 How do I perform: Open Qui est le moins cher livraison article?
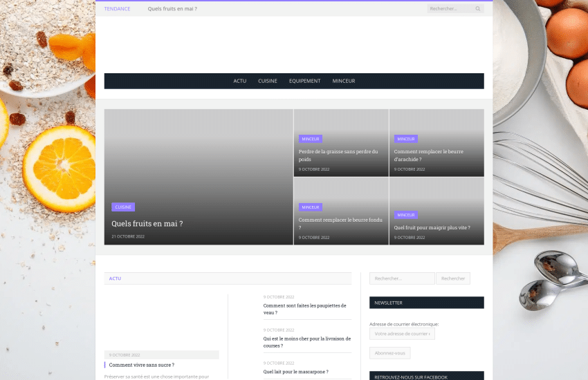pyautogui.click(x=306, y=342)
